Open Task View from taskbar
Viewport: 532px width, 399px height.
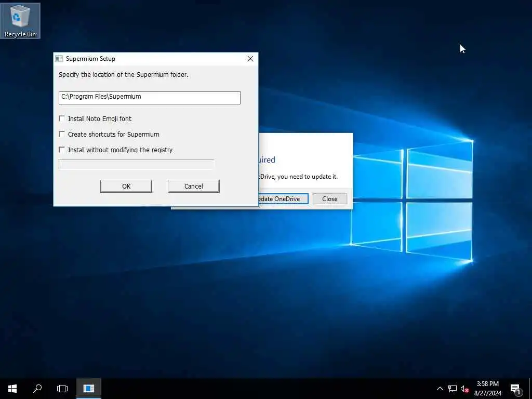(62, 389)
